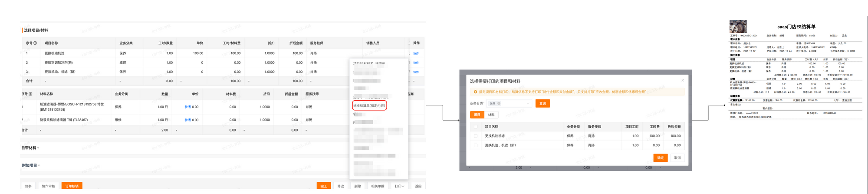Tick the checkbox for 更换机油、机滤（新）row

pyautogui.click(x=476, y=145)
